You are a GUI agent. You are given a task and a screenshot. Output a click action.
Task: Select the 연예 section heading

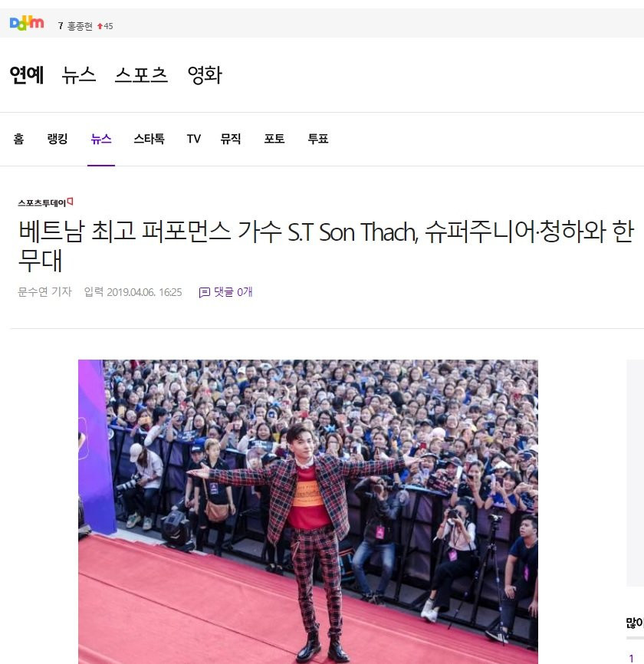tap(27, 75)
